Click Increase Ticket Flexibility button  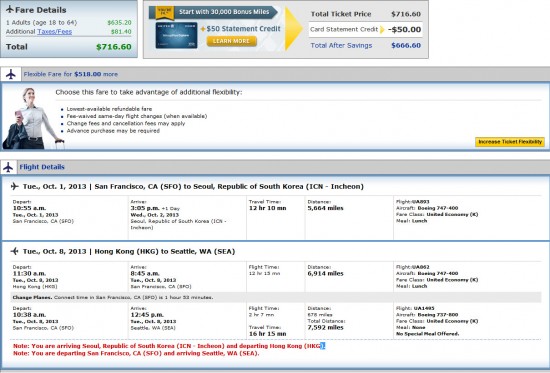510,142
